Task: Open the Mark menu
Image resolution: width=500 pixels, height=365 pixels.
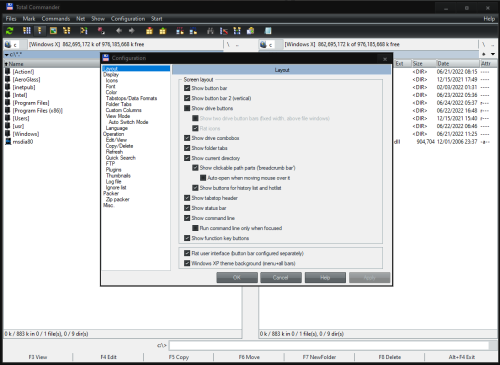Action: pyautogui.click(x=29, y=19)
